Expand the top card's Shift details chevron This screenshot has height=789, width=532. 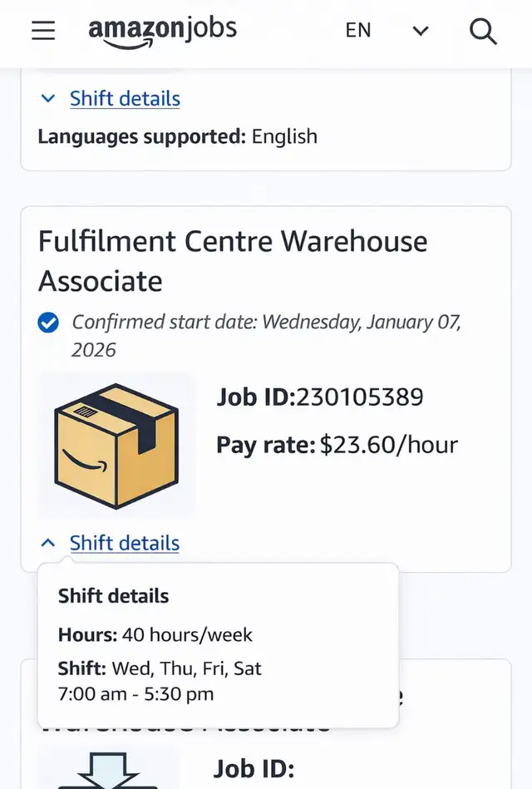[x=48, y=99]
